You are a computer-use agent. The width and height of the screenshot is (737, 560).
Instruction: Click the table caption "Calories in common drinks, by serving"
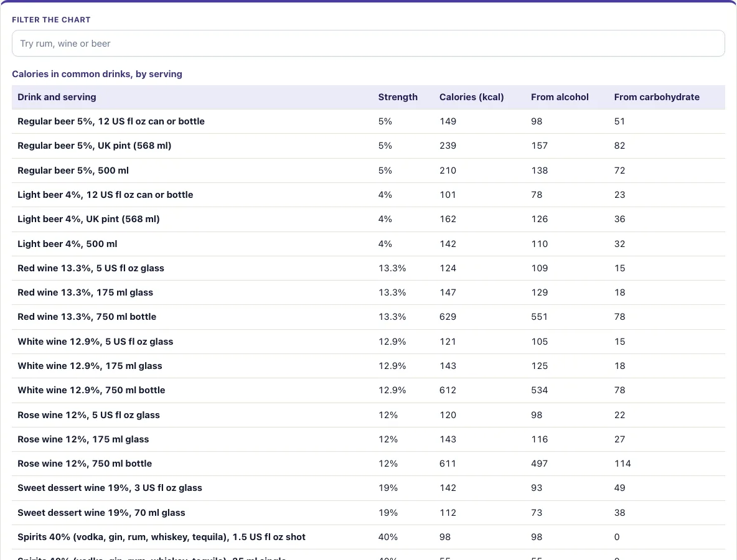point(97,74)
